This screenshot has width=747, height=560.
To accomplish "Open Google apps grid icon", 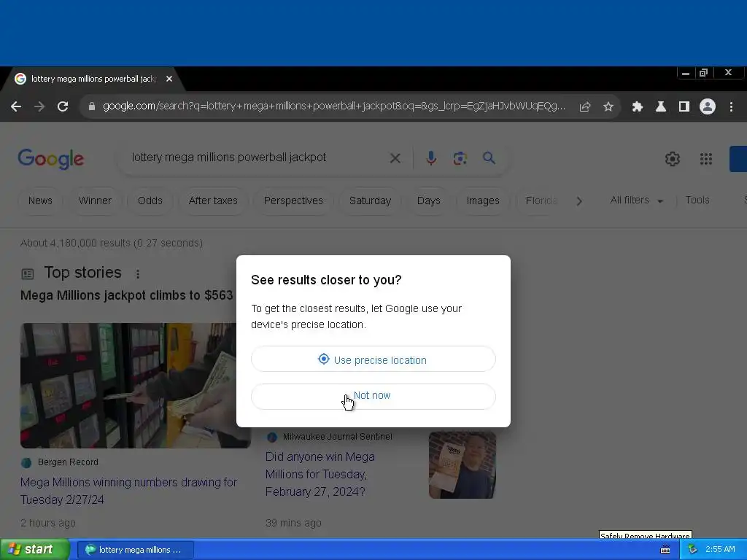I will pos(706,159).
